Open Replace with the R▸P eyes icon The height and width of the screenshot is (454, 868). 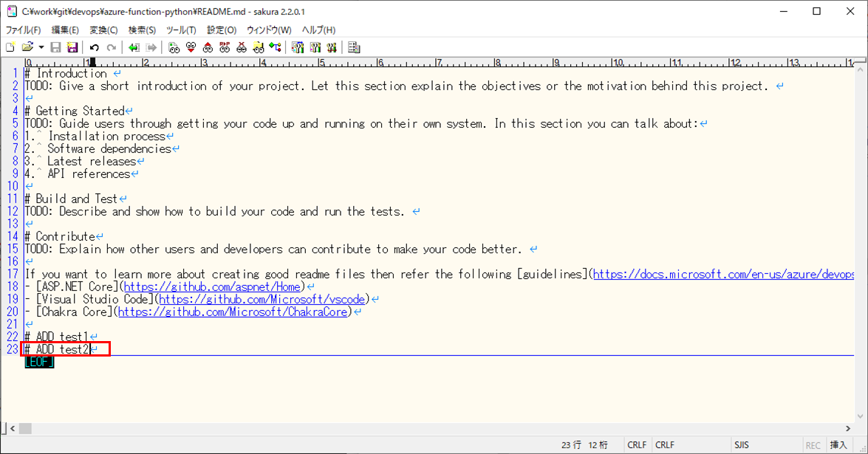point(225,47)
